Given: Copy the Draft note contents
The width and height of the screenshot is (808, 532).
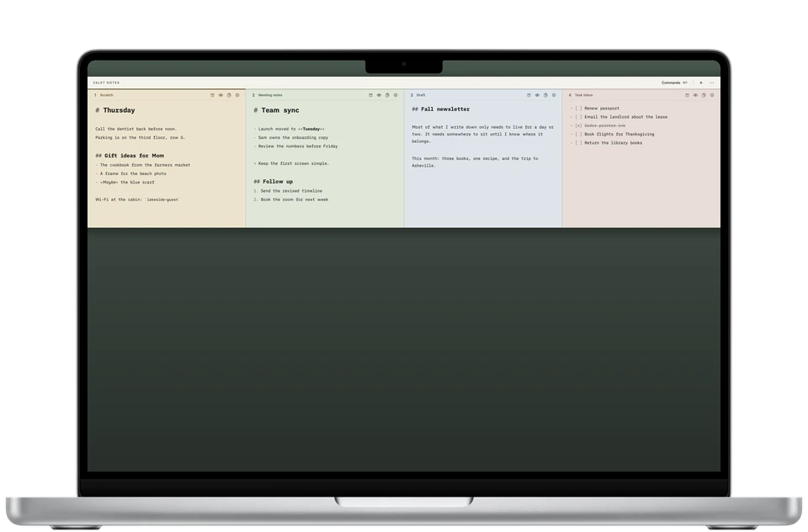Looking at the screenshot, I should pos(545,95).
